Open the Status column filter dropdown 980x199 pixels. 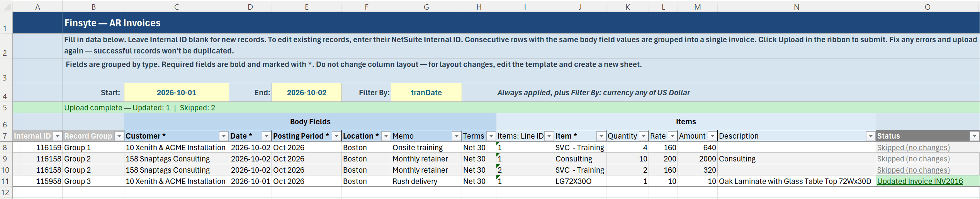pos(975,136)
